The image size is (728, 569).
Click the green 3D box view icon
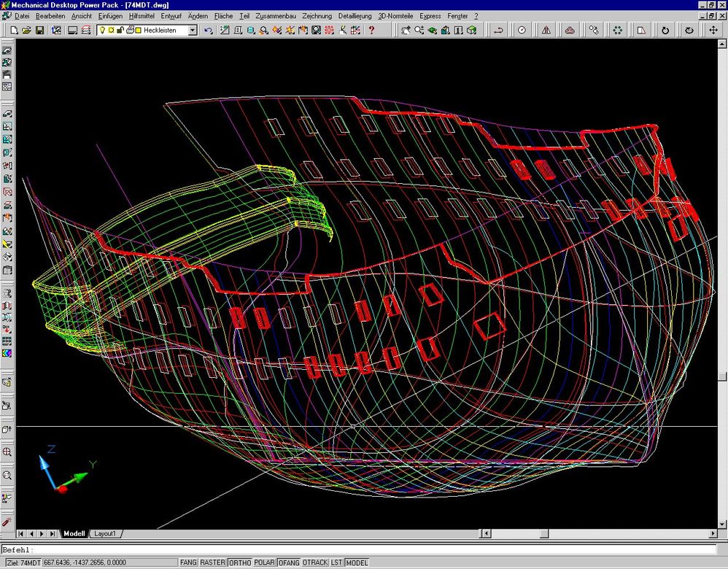tap(472, 30)
